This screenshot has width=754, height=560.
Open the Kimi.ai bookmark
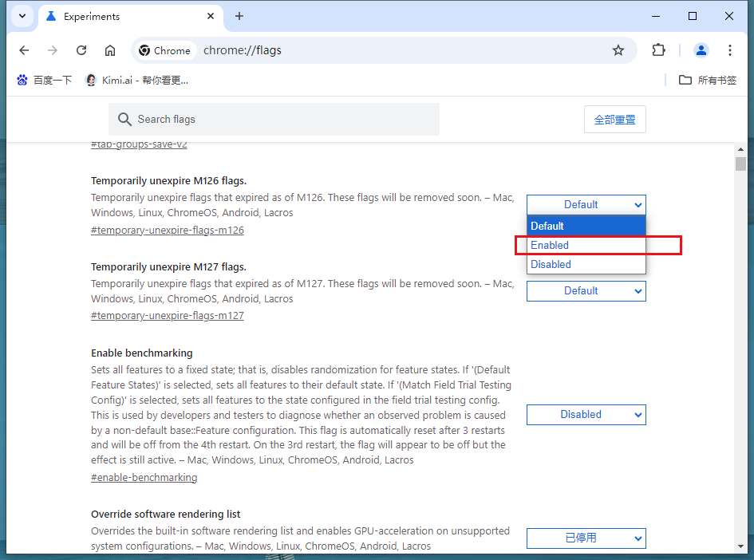(x=137, y=81)
